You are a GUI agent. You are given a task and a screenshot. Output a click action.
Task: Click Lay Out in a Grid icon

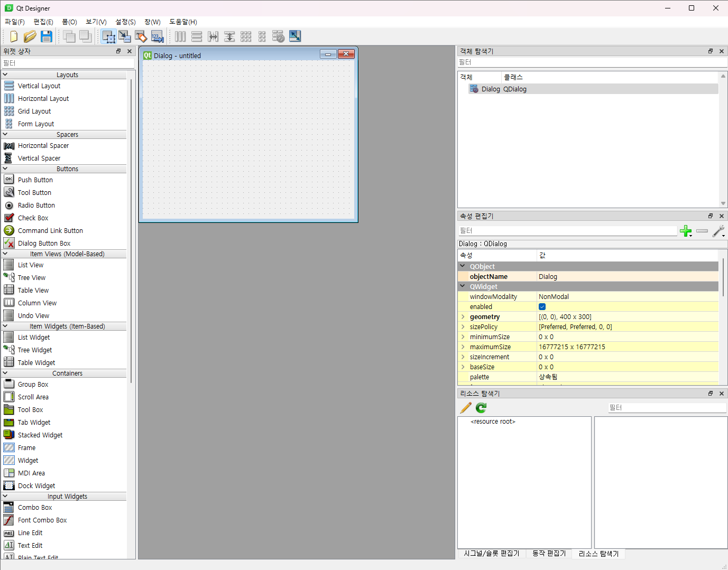point(246,36)
